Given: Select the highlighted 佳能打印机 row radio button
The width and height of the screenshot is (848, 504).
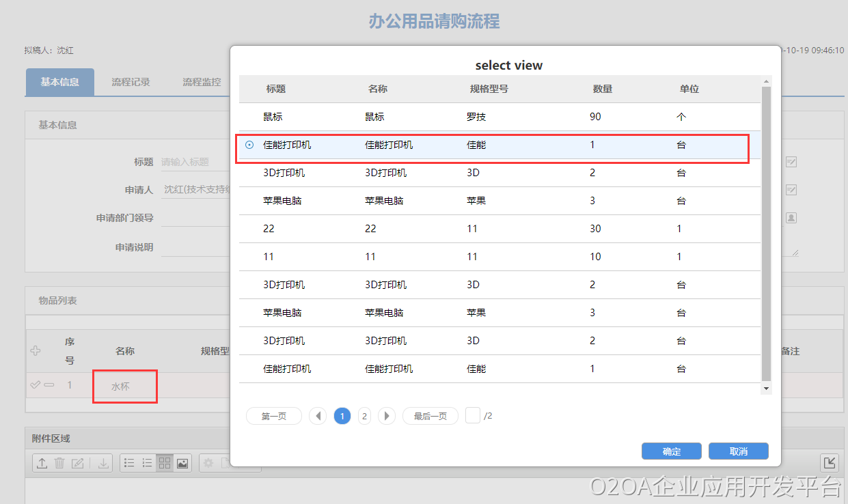Looking at the screenshot, I should (x=249, y=145).
